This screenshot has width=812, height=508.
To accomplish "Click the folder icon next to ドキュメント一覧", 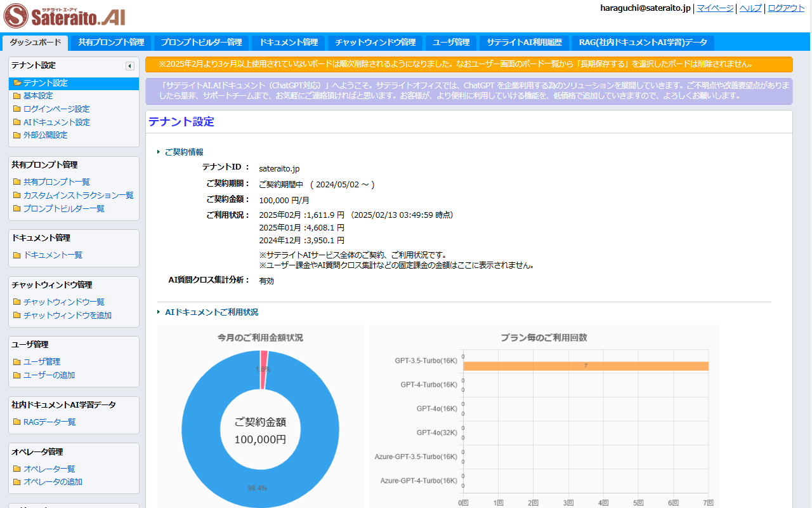I will pos(16,255).
